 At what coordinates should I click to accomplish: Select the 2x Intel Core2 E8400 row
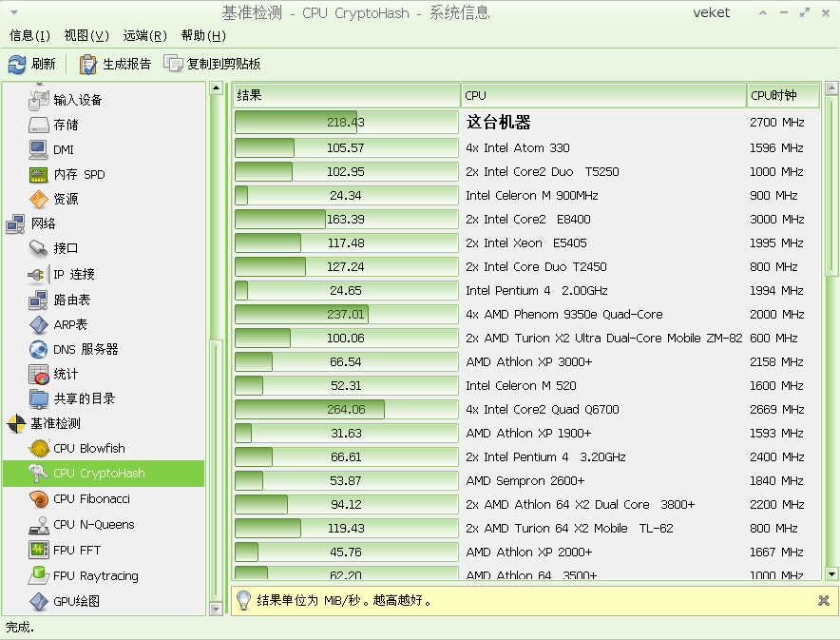coord(527,220)
